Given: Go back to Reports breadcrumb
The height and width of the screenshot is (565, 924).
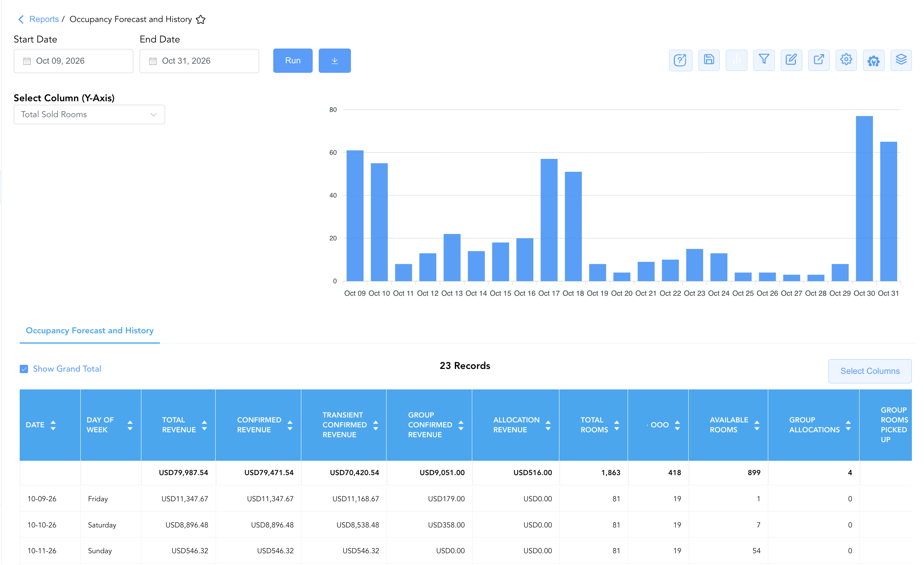Looking at the screenshot, I should [x=44, y=19].
